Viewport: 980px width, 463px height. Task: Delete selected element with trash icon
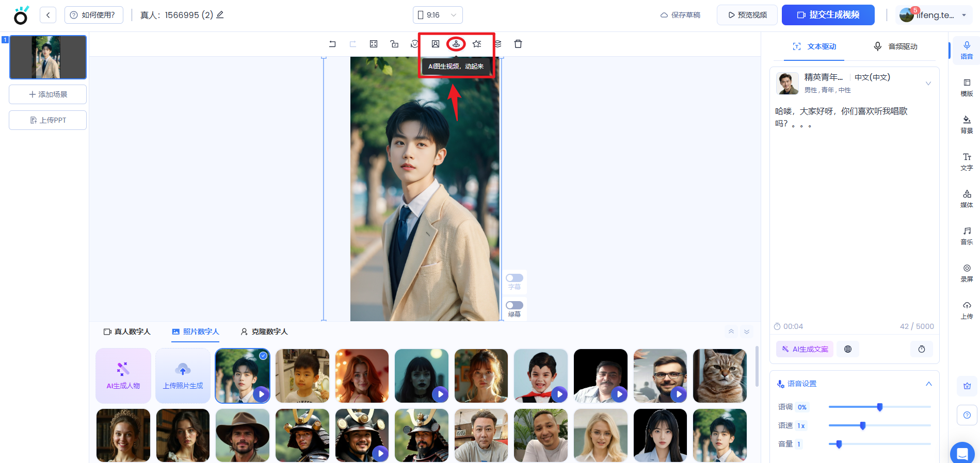518,44
